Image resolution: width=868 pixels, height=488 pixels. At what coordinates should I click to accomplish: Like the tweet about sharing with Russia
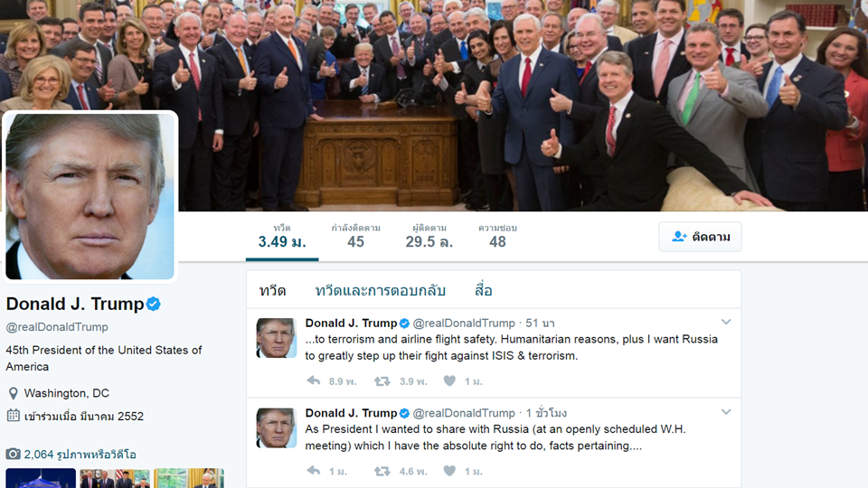[449, 471]
